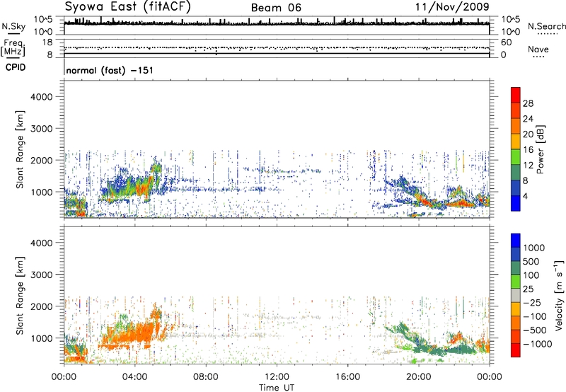Click the "-25" value on Velocity colorbar

(x=532, y=303)
